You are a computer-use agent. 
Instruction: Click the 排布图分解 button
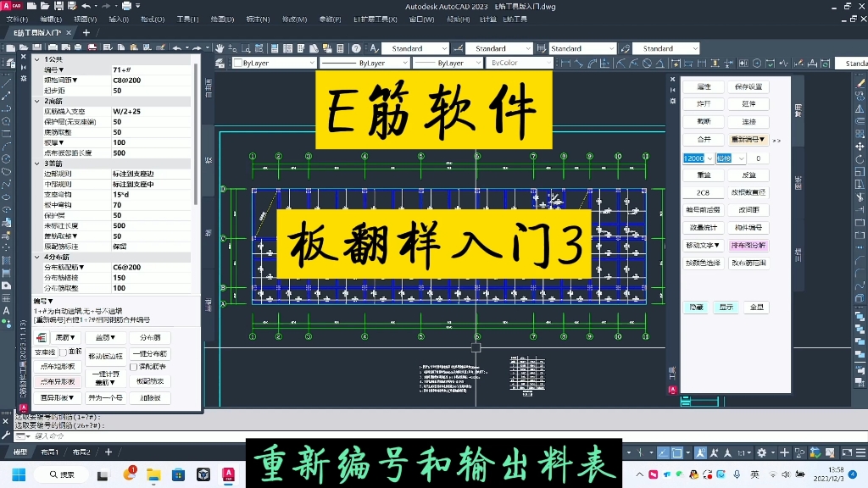coord(748,245)
